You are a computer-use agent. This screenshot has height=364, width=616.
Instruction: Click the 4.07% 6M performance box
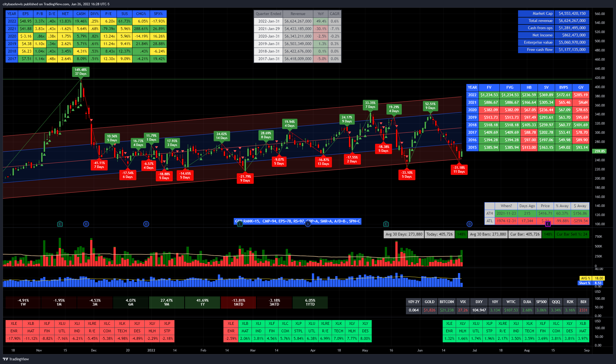pos(131,303)
